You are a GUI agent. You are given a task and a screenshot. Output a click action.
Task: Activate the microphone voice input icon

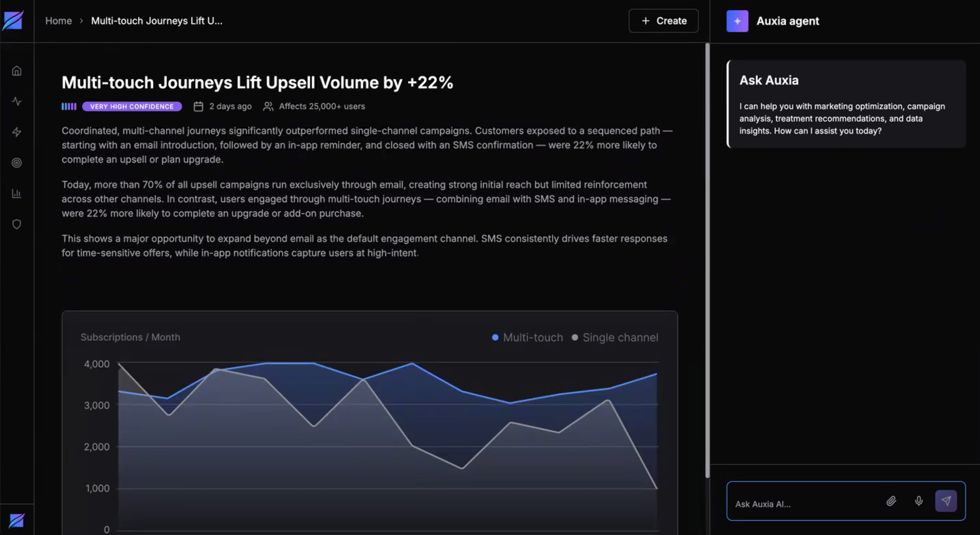point(918,501)
